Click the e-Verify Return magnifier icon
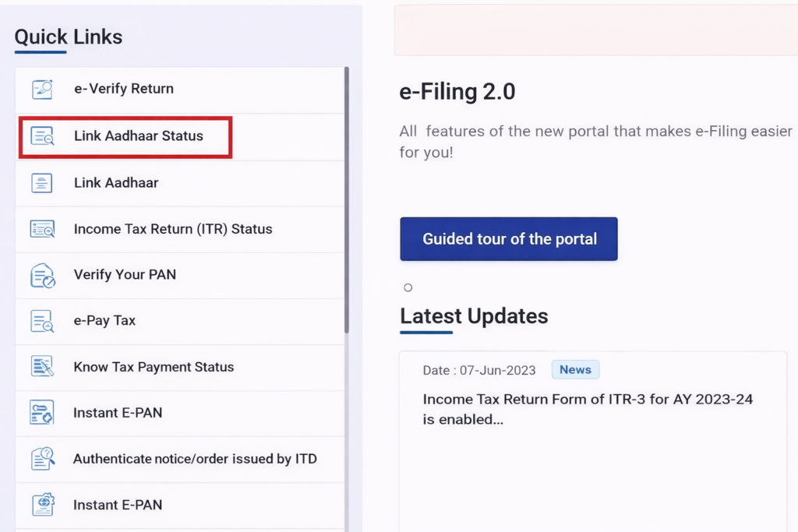Image resolution: width=798 pixels, height=532 pixels. point(42,89)
